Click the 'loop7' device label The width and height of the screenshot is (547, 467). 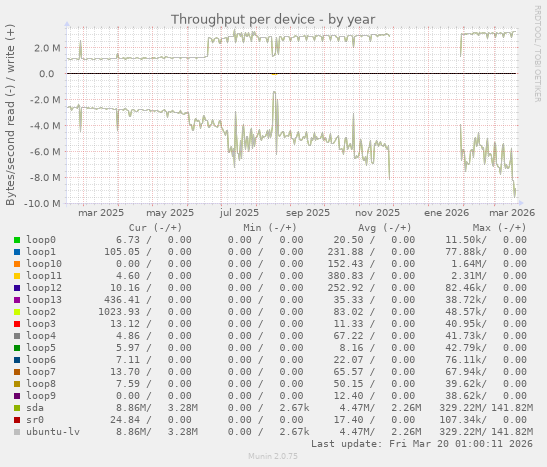click(41, 372)
